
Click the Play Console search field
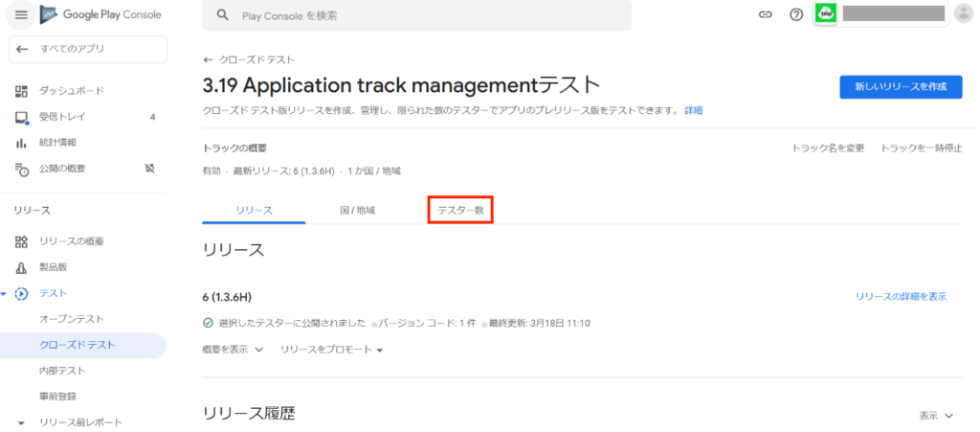416,15
